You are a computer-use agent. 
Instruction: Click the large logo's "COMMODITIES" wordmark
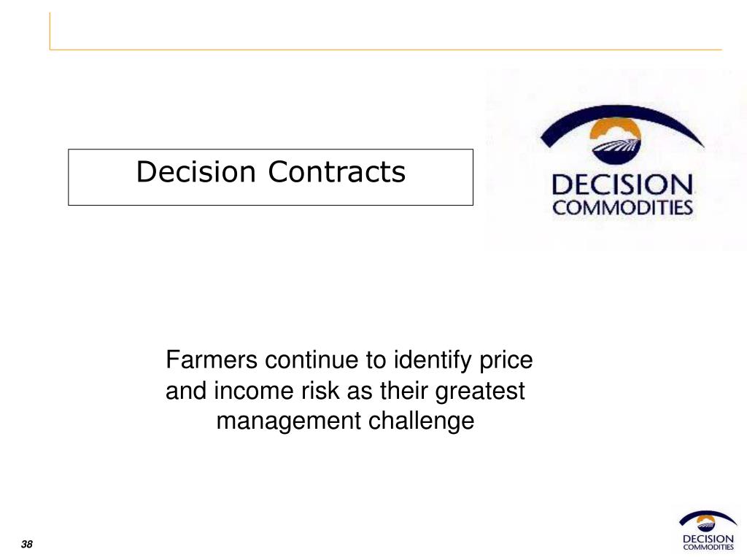(622, 208)
